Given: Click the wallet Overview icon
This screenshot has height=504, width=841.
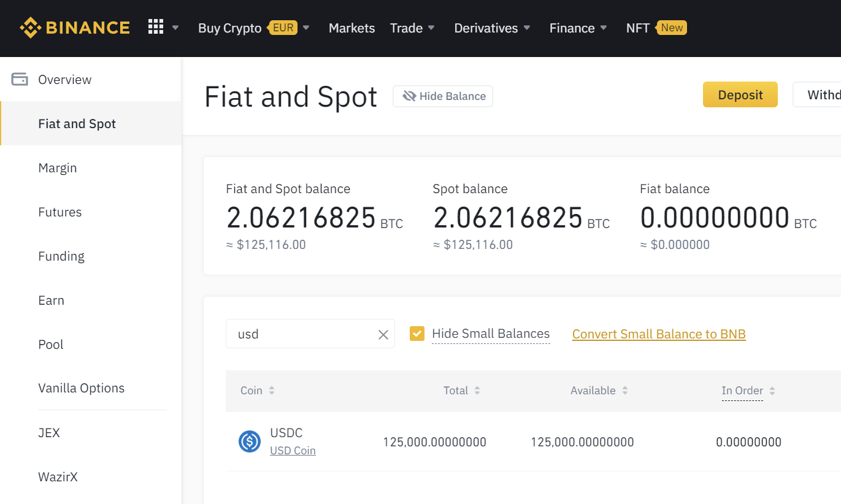Looking at the screenshot, I should point(20,79).
